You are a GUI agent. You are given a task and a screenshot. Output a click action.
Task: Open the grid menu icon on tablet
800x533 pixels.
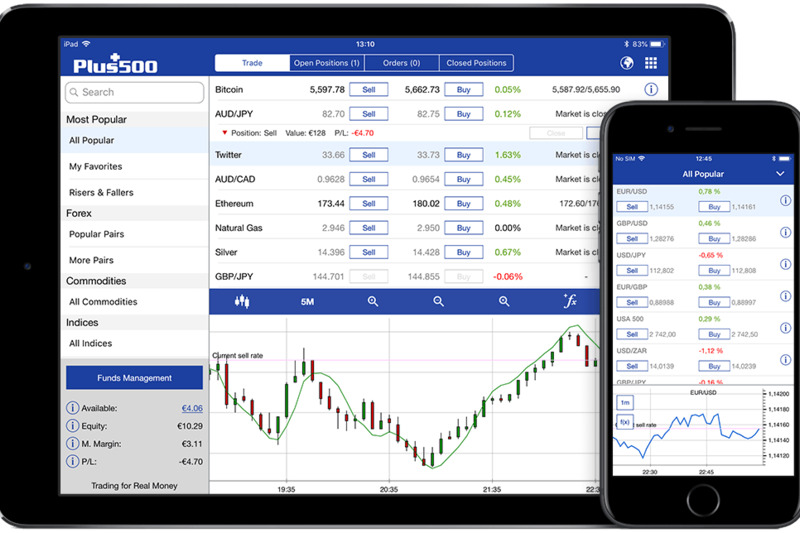tap(651, 63)
